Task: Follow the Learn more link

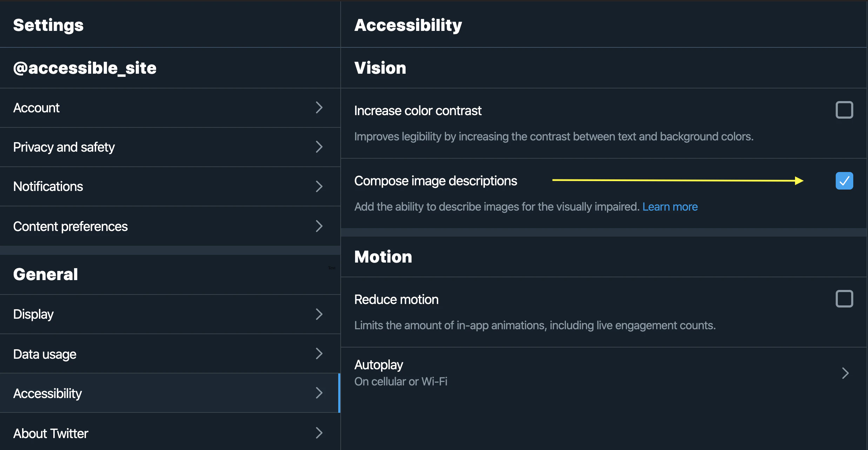Action: click(670, 207)
